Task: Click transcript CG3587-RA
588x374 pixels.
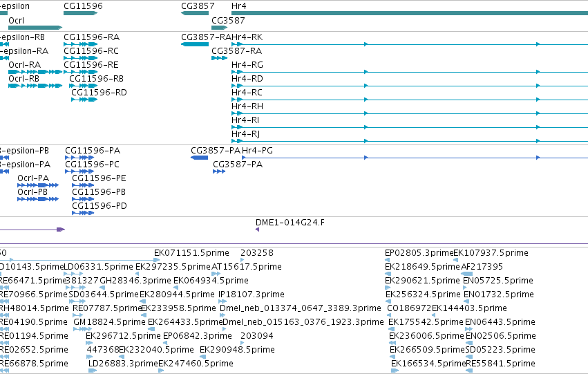Action: (x=219, y=58)
